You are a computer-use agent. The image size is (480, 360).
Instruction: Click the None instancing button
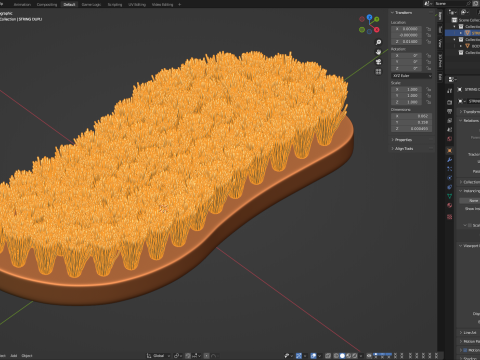click(x=470, y=201)
